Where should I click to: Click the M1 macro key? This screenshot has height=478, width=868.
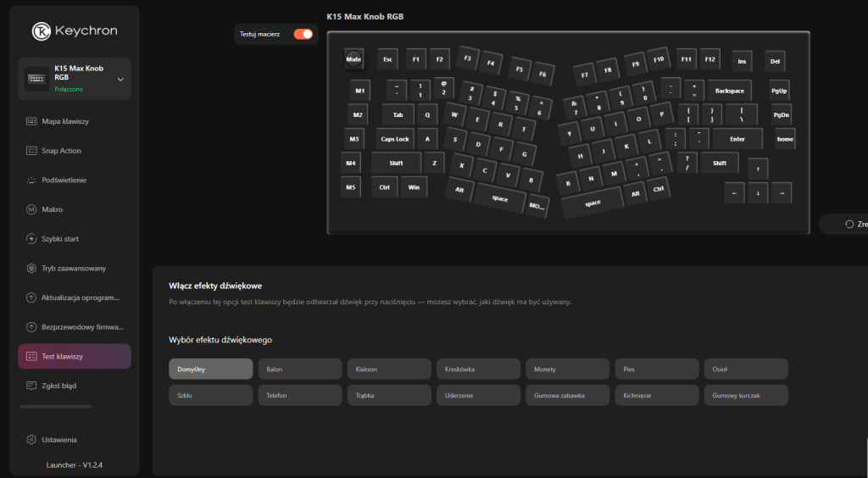(360, 90)
